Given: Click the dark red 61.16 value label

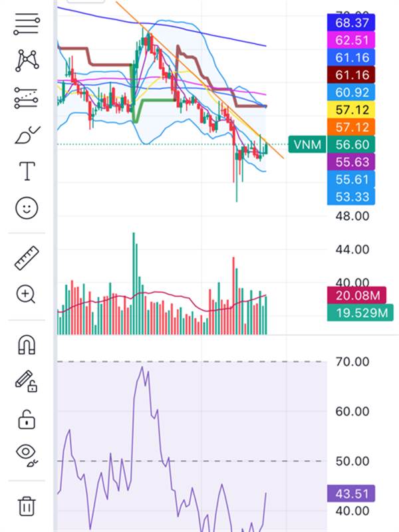Looking at the screenshot, I should pos(351,75).
